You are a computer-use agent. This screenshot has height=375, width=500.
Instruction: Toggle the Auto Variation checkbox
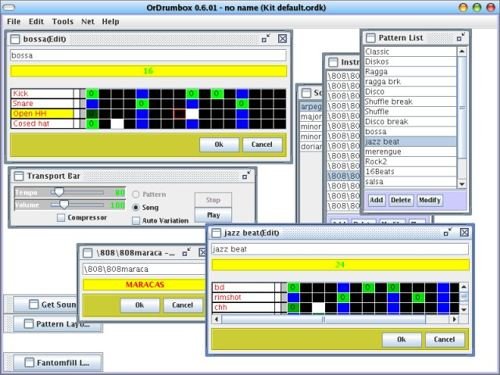[136, 221]
